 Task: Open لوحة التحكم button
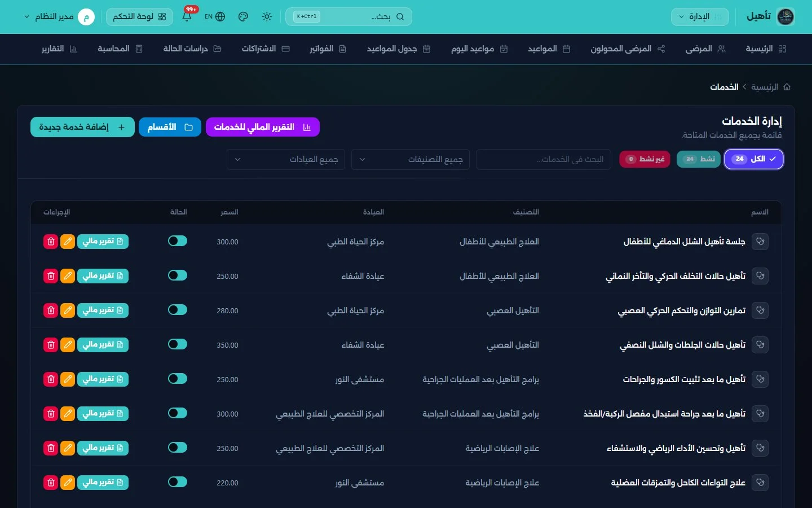click(139, 17)
